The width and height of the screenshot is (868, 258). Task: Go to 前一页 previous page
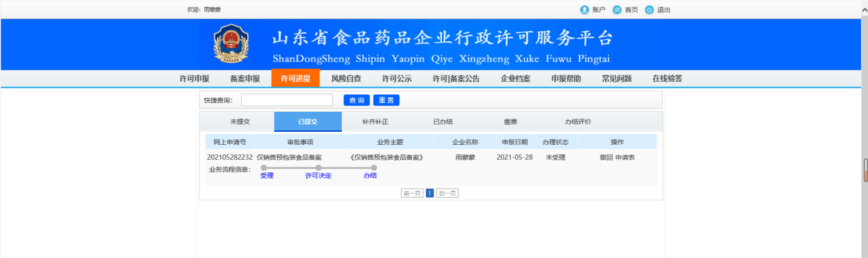(x=412, y=193)
